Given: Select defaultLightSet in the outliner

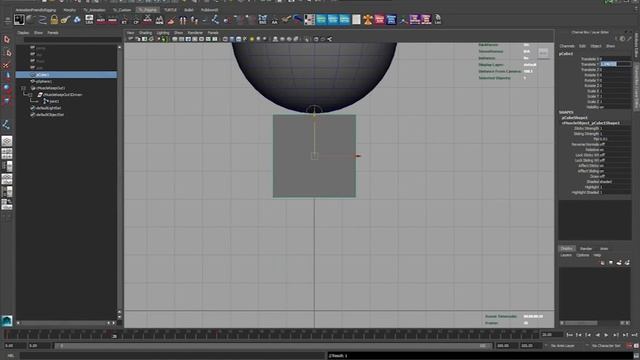Looking at the screenshot, I should (48, 108).
